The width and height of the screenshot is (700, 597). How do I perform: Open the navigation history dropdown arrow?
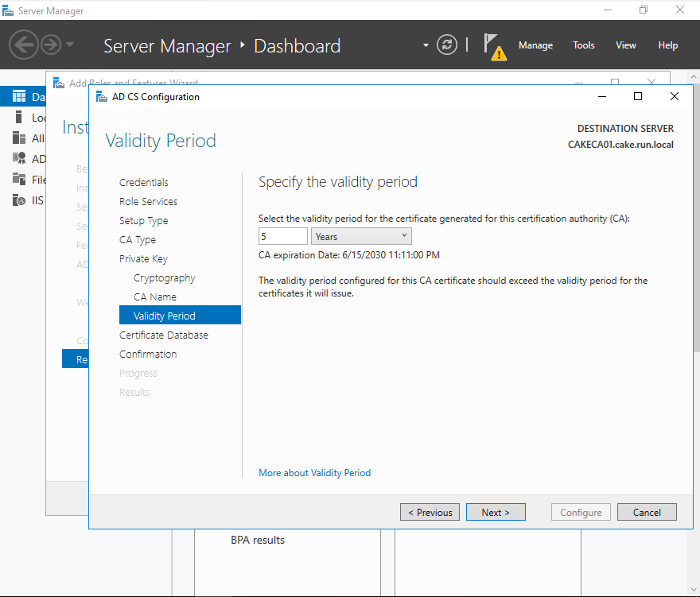tap(70, 45)
